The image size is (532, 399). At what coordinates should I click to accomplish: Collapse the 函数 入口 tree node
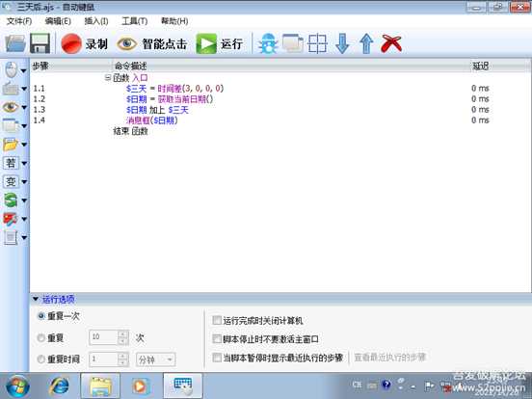108,78
